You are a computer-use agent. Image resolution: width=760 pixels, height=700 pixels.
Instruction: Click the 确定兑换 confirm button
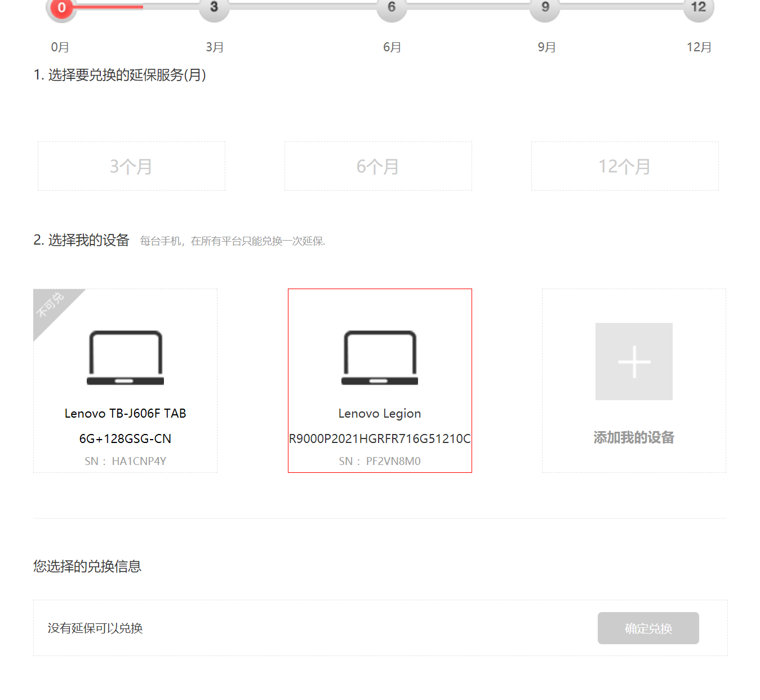[x=648, y=628]
